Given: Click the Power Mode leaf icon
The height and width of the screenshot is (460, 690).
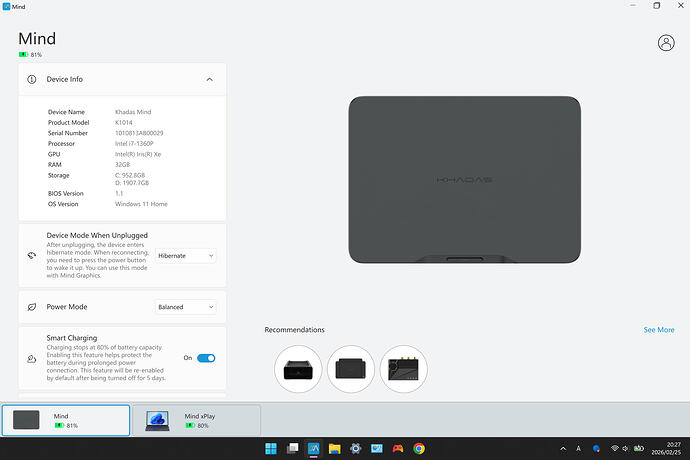Looking at the screenshot, I should point(32,307).
